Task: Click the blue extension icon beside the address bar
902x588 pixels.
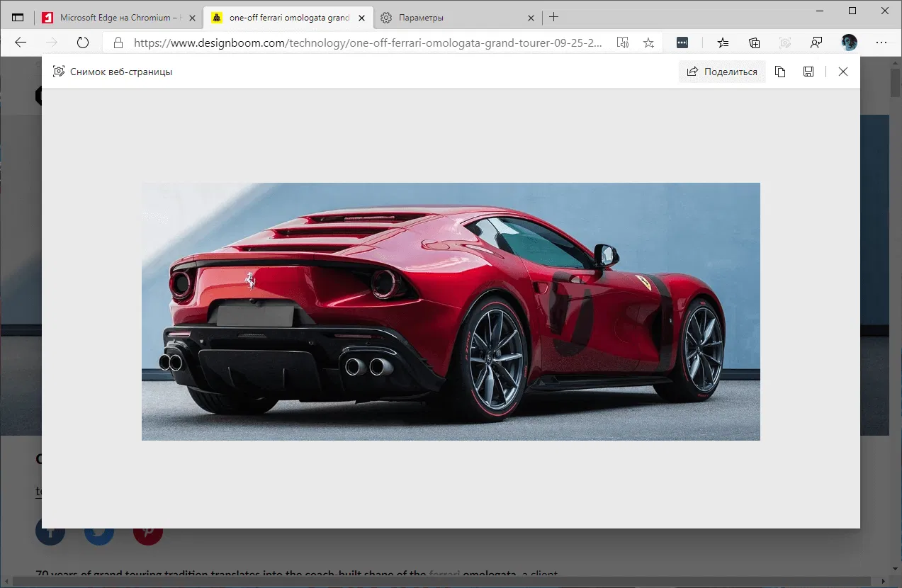Action: coord(682,43)
